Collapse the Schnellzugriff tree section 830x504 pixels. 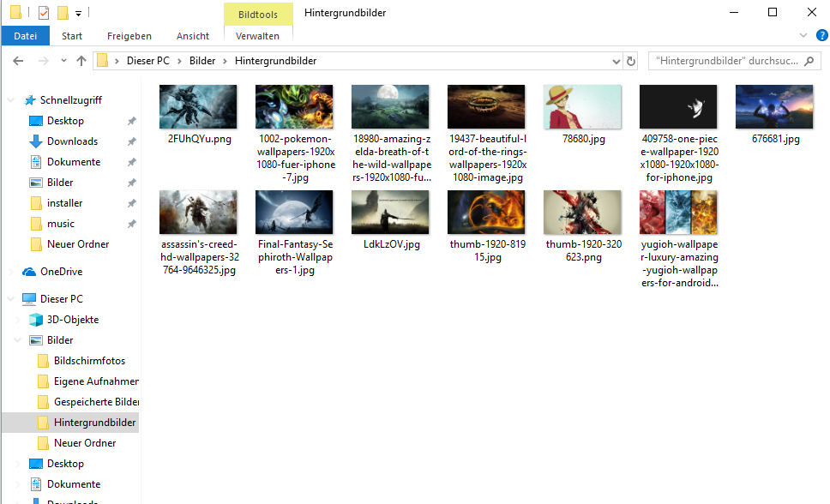(x=11, y=100)
